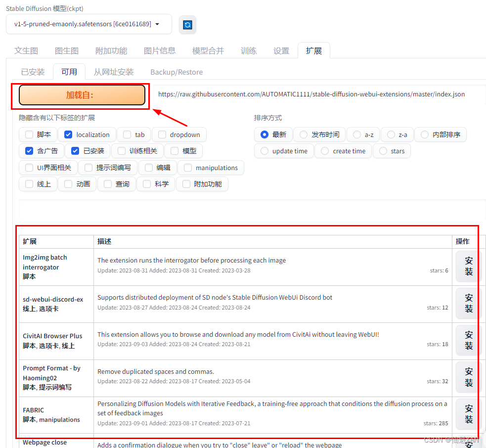Select the update time sort option
486x448 pixels.
[264, 151]
